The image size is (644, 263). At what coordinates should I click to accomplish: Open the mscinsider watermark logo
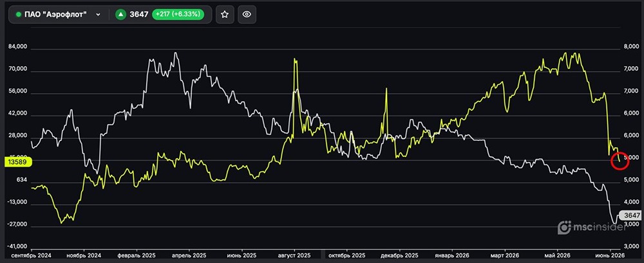pos(591,227)
